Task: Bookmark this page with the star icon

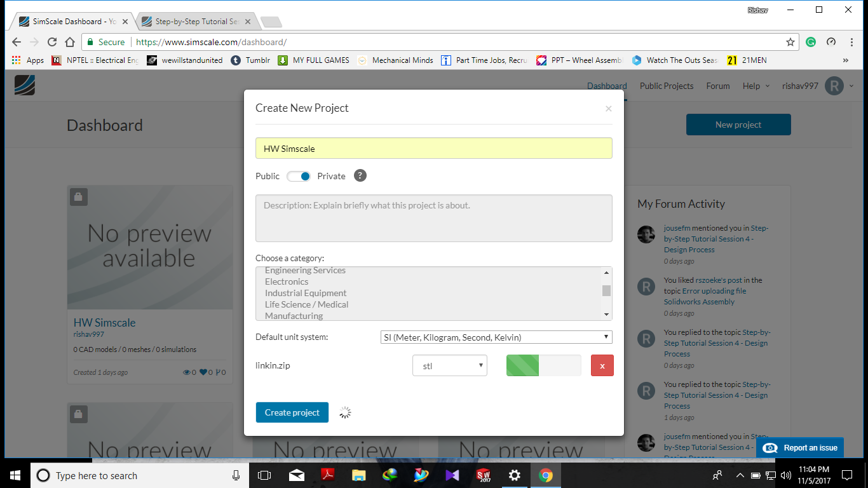Action: (790, 42)
